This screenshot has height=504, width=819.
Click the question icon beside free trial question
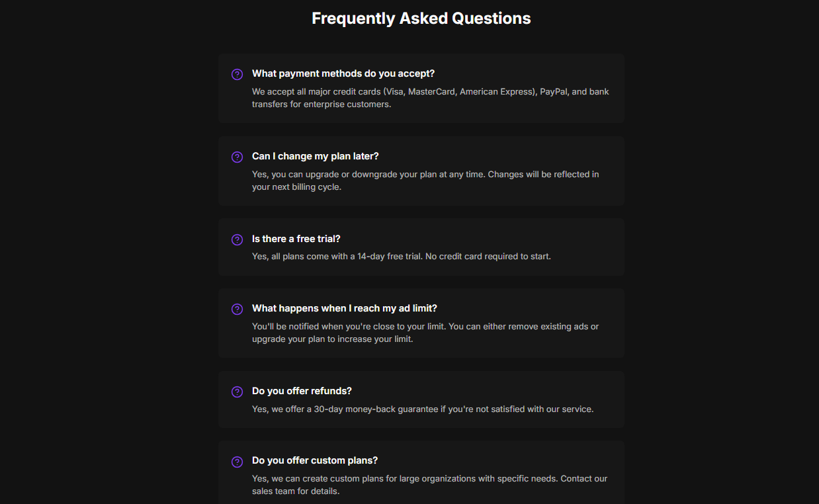pos(237,239)
